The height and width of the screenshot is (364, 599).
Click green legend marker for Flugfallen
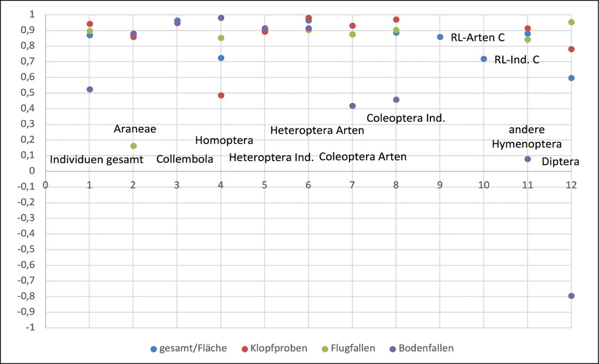pos(325,348)
